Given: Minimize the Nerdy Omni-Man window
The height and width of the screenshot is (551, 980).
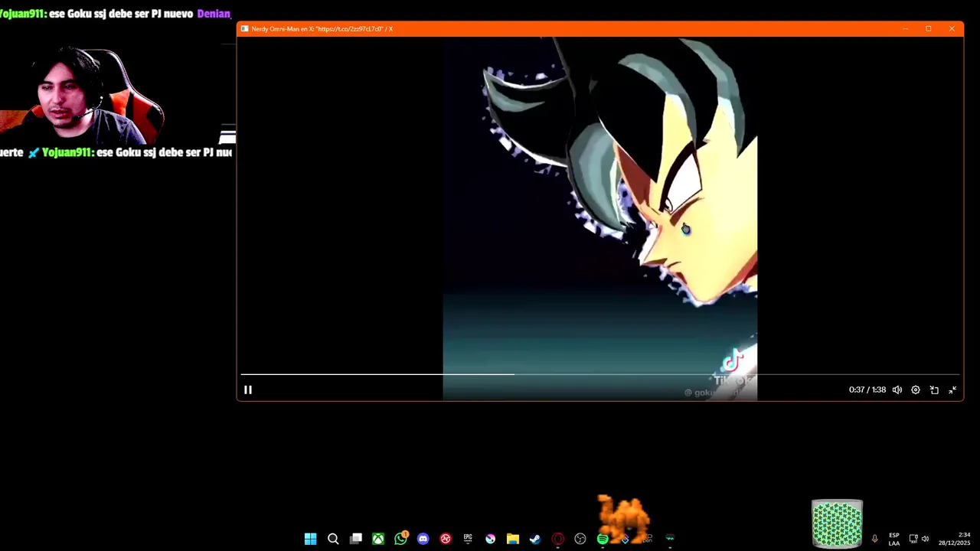Looking at the screenshot, I should (x=906, y=29).
